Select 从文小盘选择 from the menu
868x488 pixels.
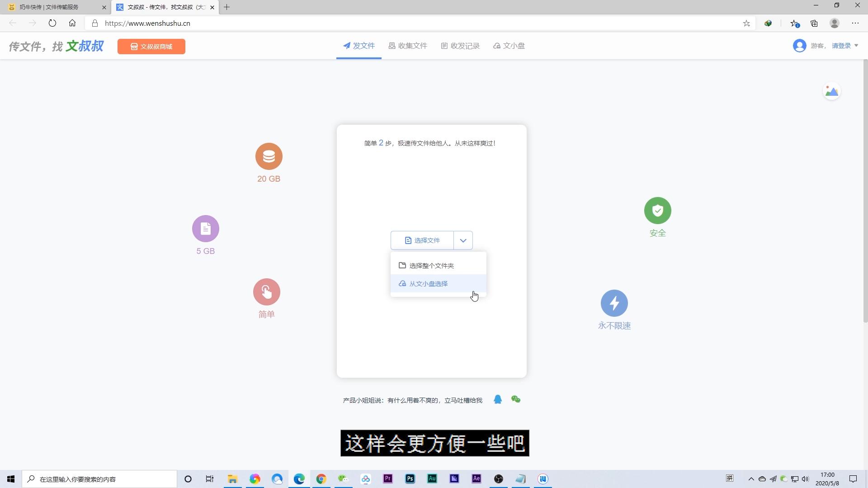tap(428, 283)
